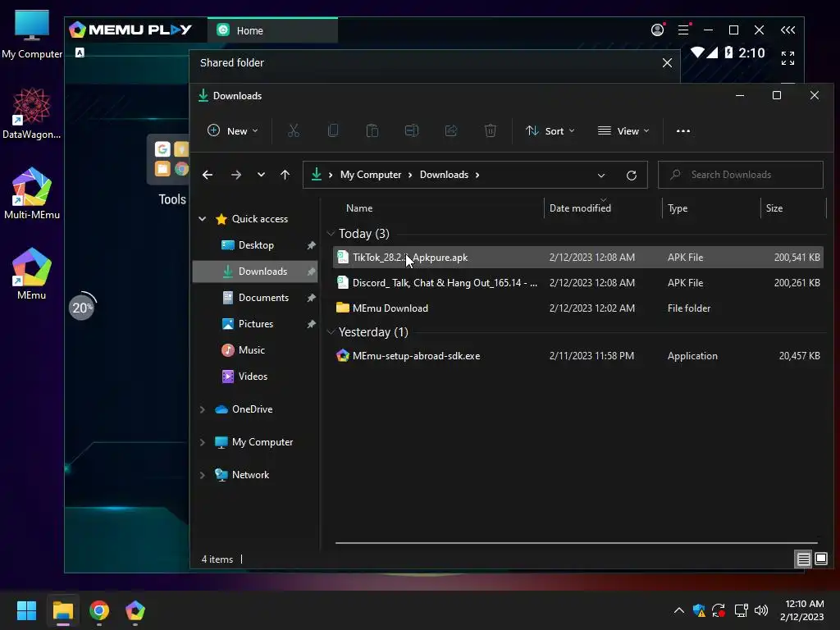
Task: Sort by the Size column header
Action: [793, 208]
